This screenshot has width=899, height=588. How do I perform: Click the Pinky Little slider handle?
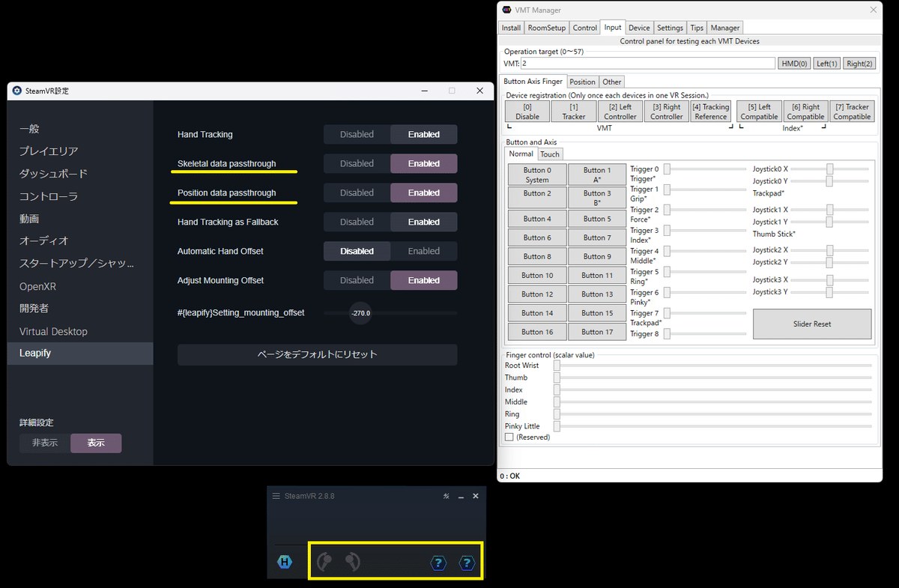[557, 425]
